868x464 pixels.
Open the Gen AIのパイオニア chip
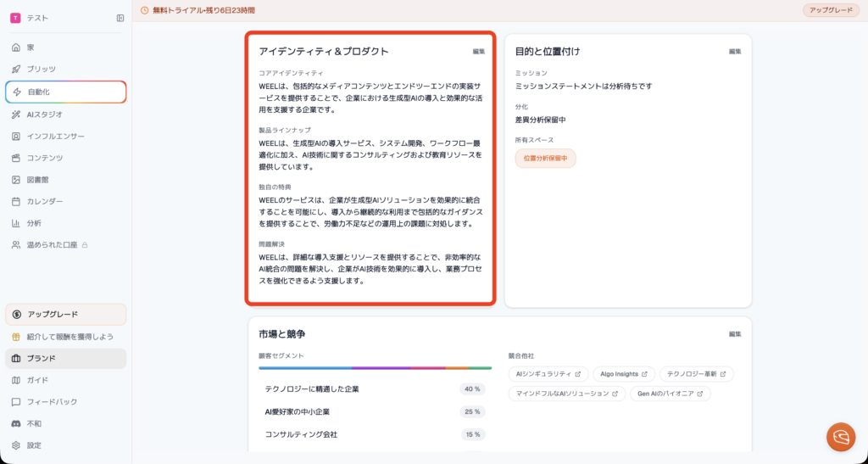point(670,394)
